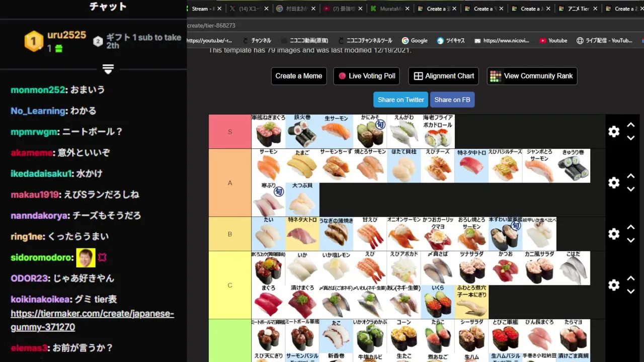Screen dimensions: 644x362
Task: Select the A tier label color cell
Action: [230, 183]
